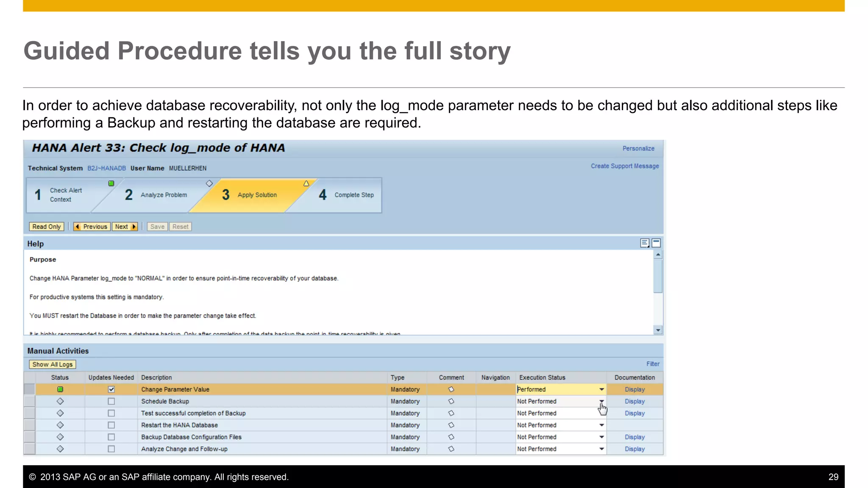868x488 pixels.
Task: Open comment icon for Backup Database Configuration Files
Action: tap(451, 437)
